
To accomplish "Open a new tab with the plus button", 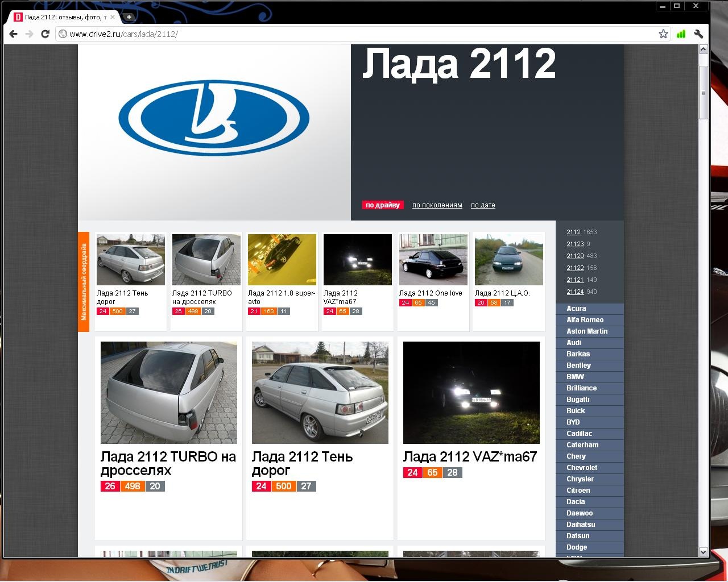I will pyautogui.click(x=129, y=17).
